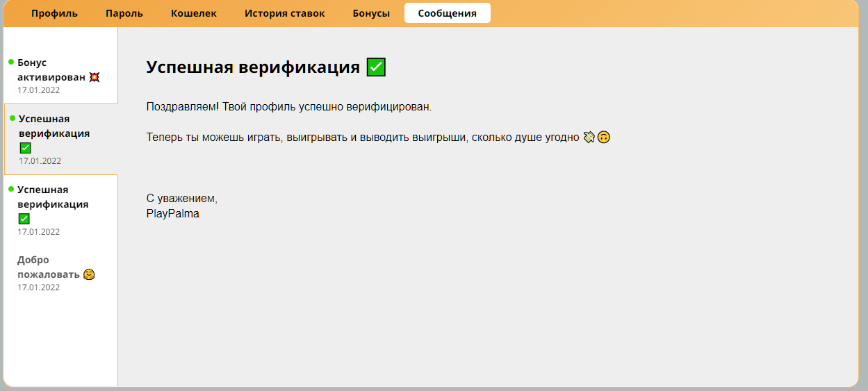Go to История ставок tab
Image resolution: width=868 pixels, height=391 pixels.
pyautogui.click(x=284, y=13)
